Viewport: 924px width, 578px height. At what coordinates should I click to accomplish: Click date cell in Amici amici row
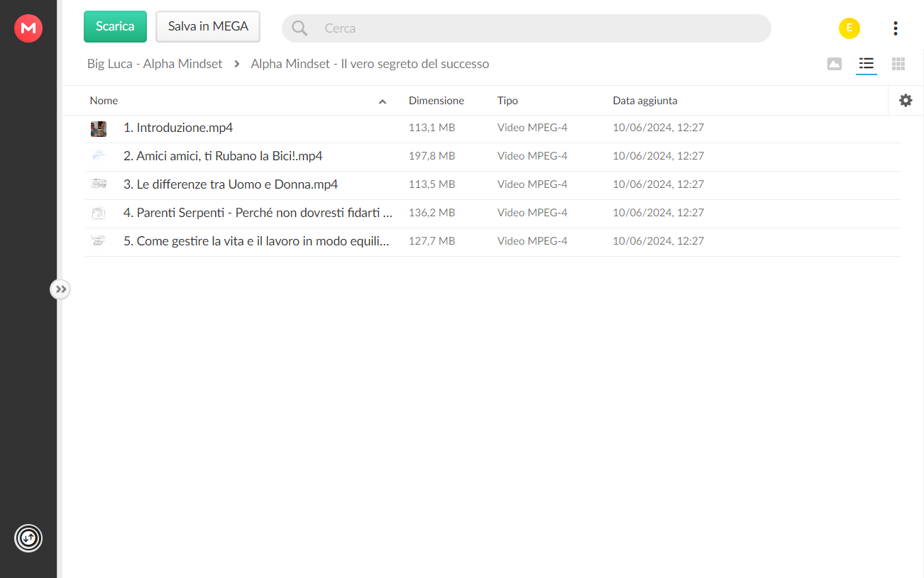click(x=659, y=156)
